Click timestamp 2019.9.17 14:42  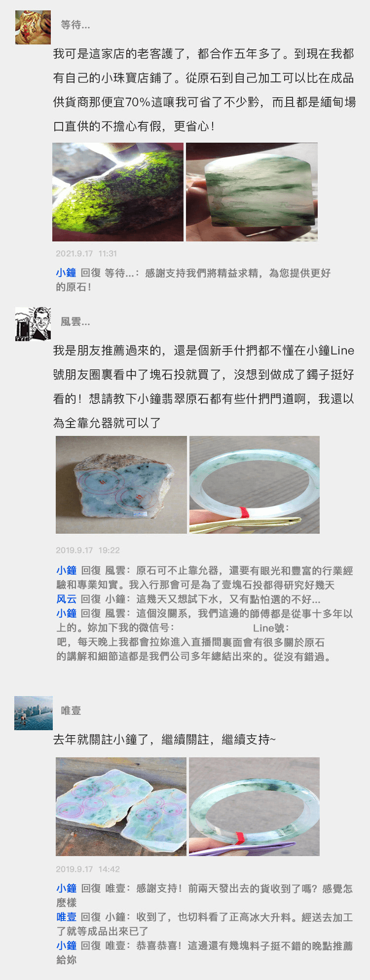(x=88, y=869)
